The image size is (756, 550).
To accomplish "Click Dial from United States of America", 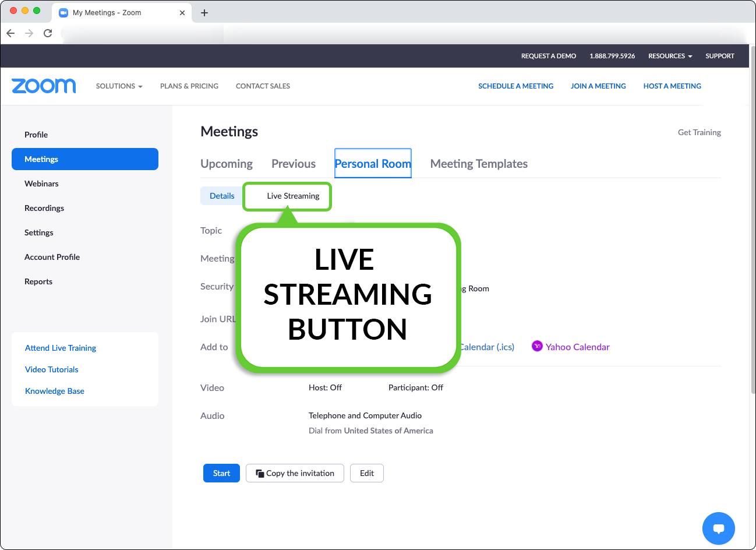I will pos(371,431).
